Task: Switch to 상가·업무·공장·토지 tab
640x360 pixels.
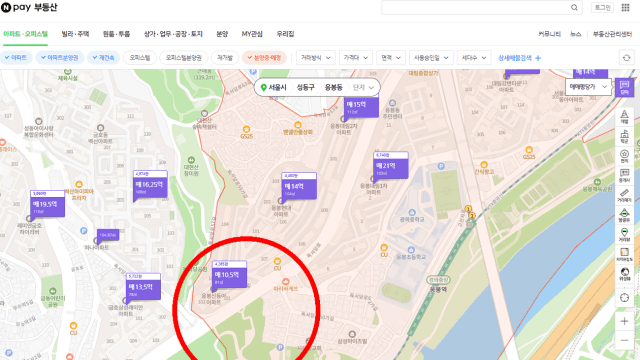Action: (173, 34)
